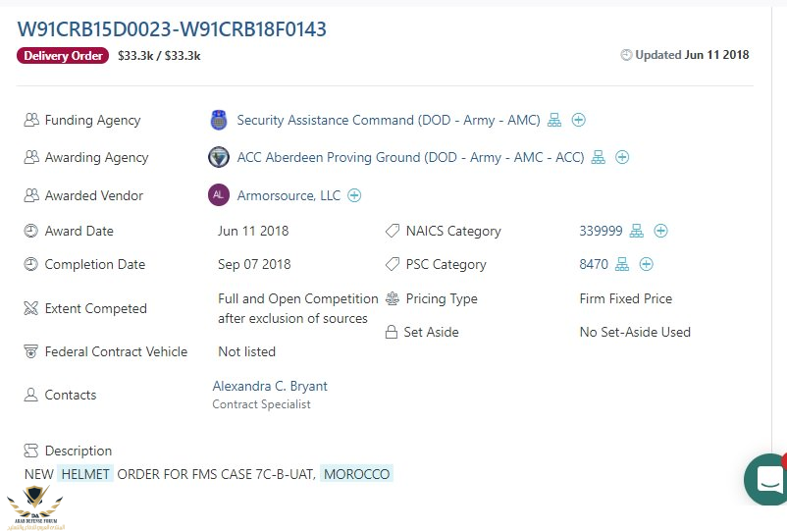Click hierarchy icon next to PSC 8470
Image resolution: width=787 pixels, height=532 pixels.
(622, 264)
